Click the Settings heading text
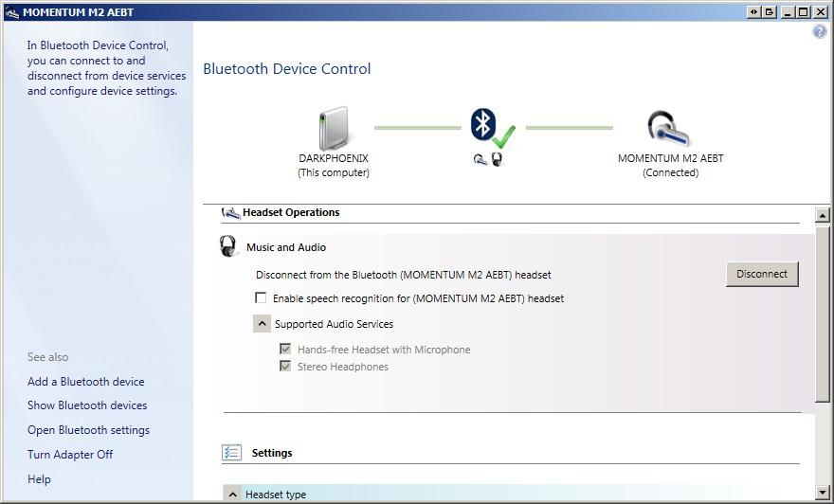This screenshot has height=504, width=834. tap(272, 453)
